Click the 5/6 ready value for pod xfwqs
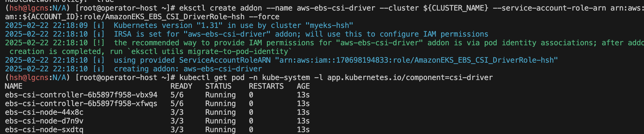644x134 pixels. pos(177,104)
